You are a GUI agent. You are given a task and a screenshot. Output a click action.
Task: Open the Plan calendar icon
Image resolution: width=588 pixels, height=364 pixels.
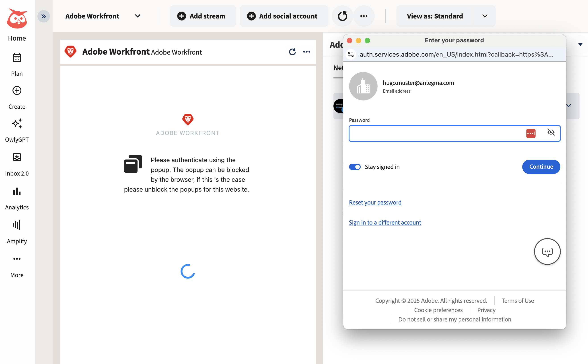pyautogui.click(x=17, y=58)
